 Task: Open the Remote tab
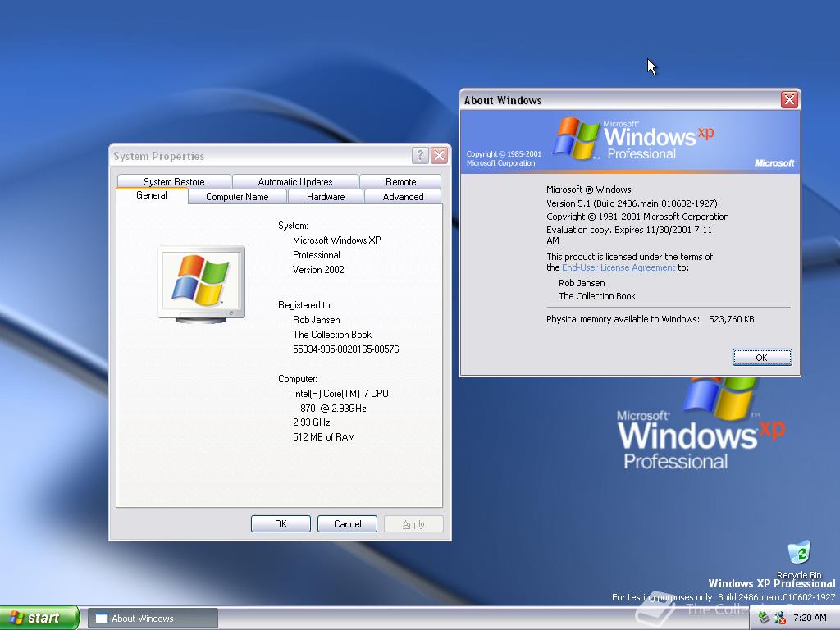[x=400, y=181]
